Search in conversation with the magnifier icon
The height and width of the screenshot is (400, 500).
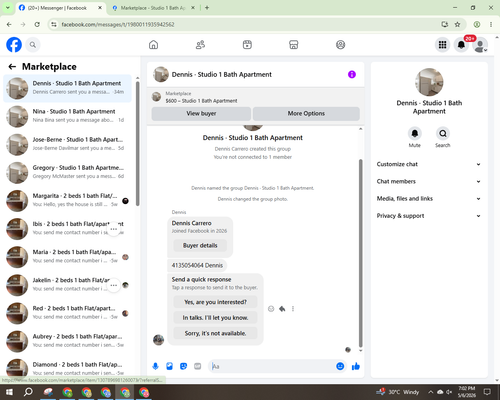443,134
